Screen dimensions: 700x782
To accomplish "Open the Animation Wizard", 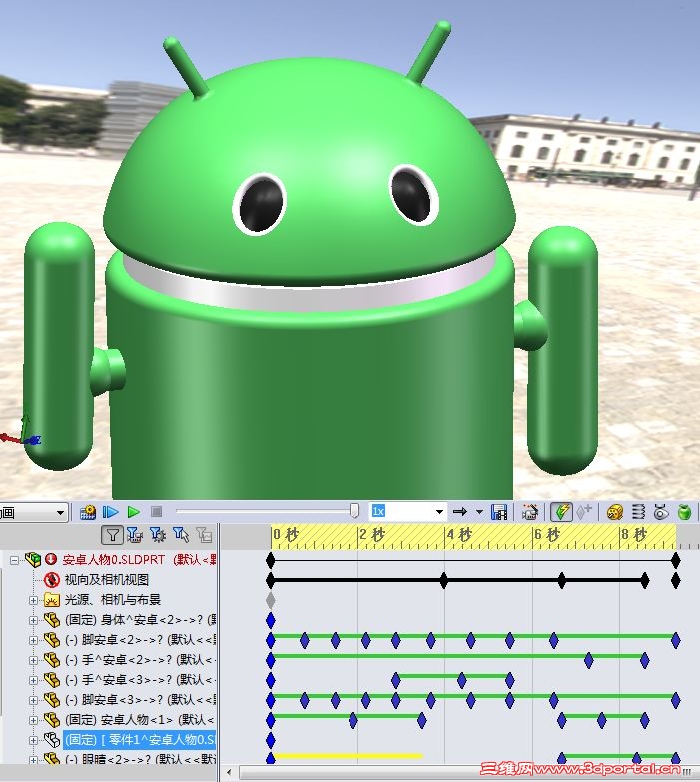I will click(x=529, y=512).
